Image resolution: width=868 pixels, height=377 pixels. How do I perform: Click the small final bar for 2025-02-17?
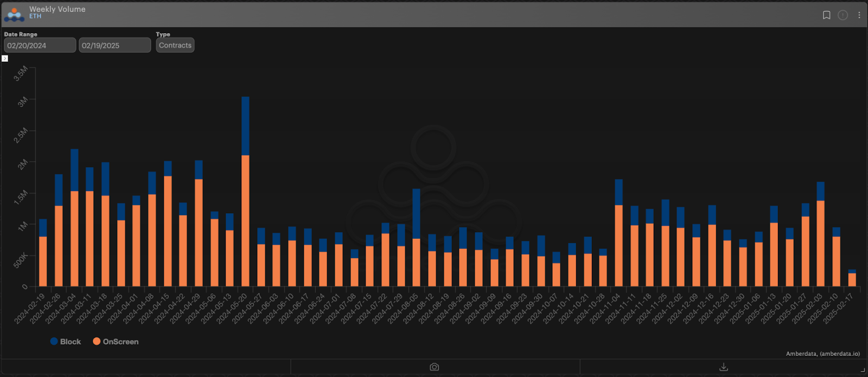click(852, 279)
